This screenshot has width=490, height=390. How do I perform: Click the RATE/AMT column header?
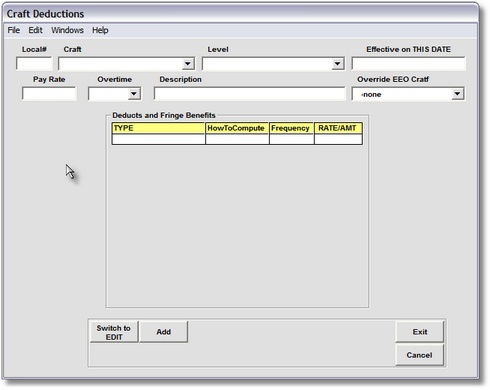[338, 128]
